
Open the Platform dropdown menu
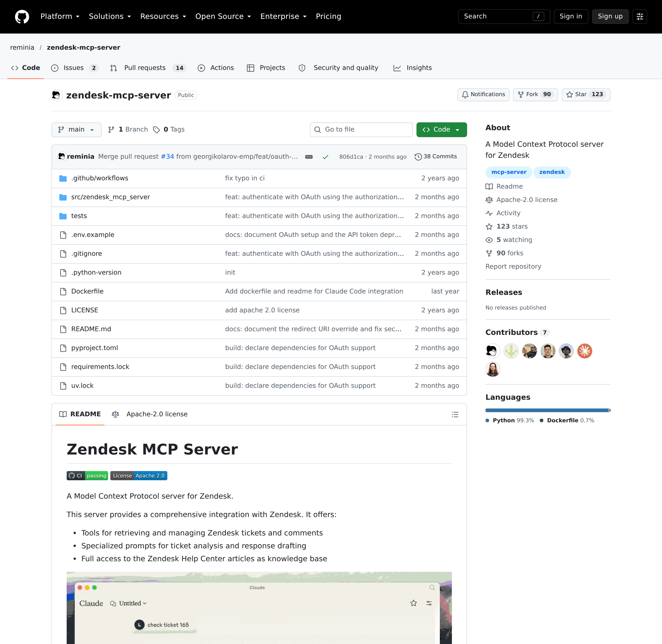coord(60,17)
